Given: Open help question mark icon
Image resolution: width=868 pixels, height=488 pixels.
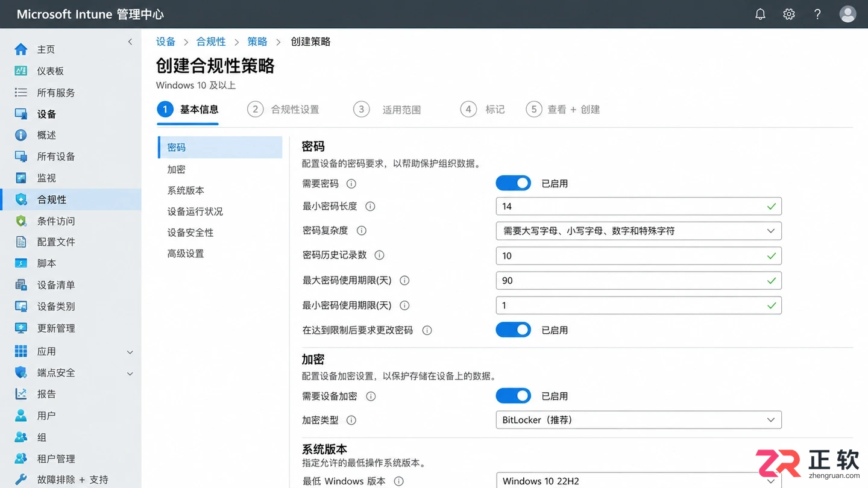Looking at the screenshot, I should point(817,14).
